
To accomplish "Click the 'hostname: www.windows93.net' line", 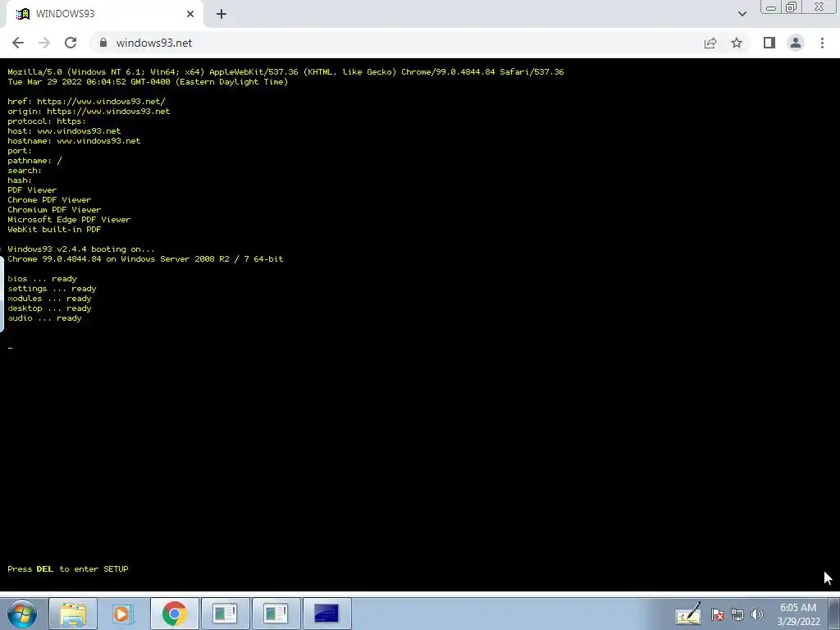I will click(74, 141).
